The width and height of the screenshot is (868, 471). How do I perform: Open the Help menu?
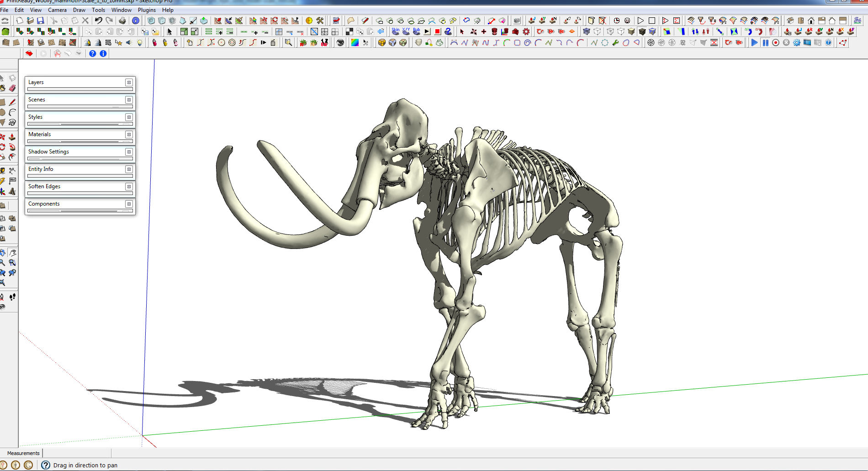click(x=168, y=10)
